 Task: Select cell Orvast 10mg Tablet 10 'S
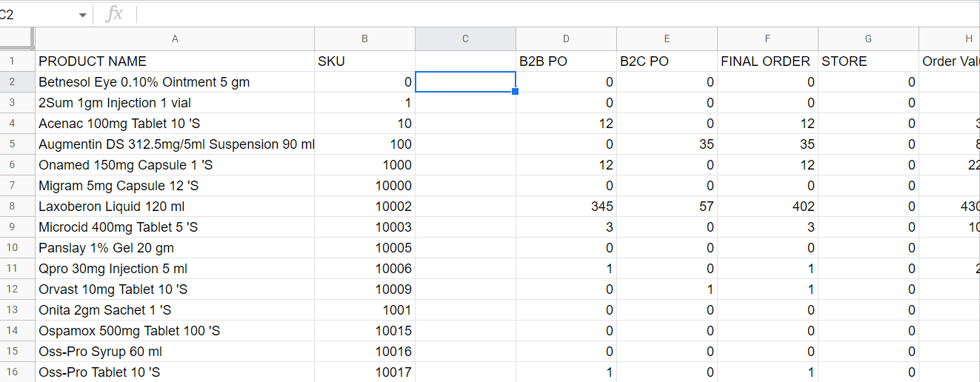coord(175,289)
